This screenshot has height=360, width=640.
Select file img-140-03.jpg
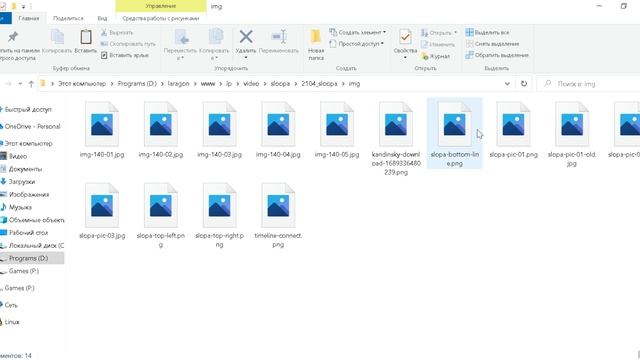tap(219, 130)
